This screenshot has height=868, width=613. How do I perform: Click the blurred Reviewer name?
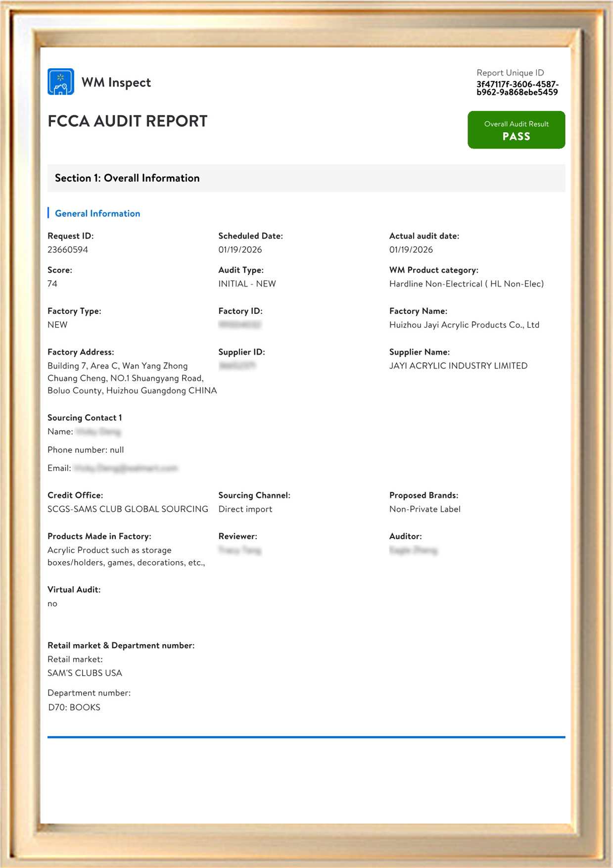click(x=239, y=550)
